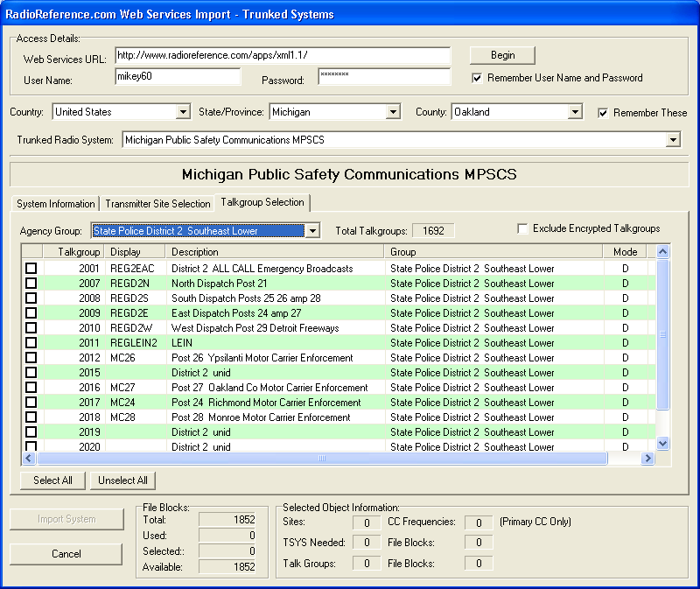This screenshot has height=589, width=700.
Task: Open Transmitter Site Selection tab
Action: 157,204
